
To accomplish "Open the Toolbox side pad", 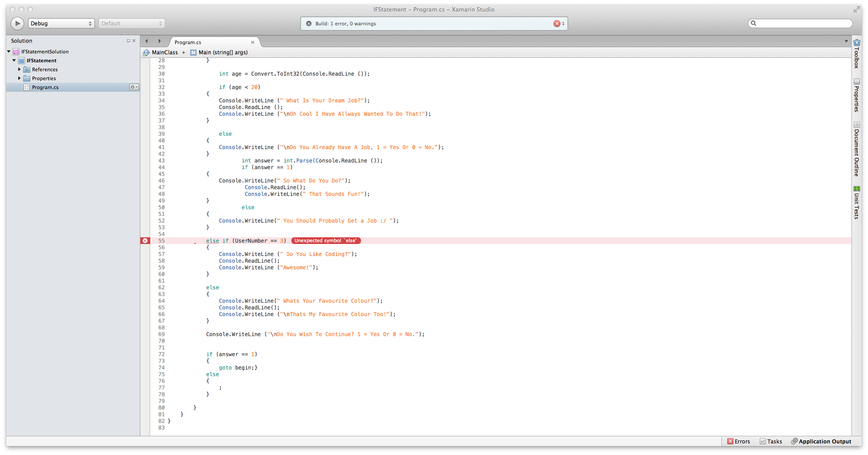I will coord(856,54).
